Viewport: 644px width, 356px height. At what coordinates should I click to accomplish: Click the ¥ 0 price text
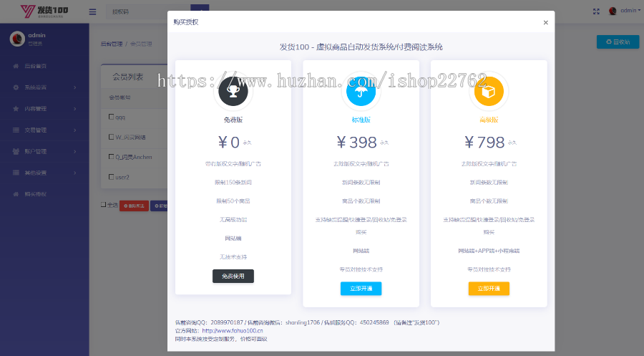click(229, 143)
